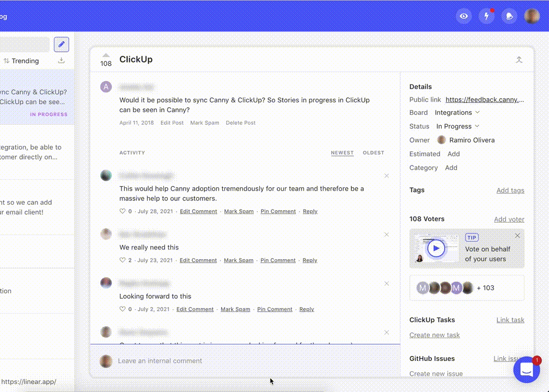Image resolution: width=549 pixels, height=392 pixels.
Task: Open the notifications bell icon
Action: click(509, 16)
